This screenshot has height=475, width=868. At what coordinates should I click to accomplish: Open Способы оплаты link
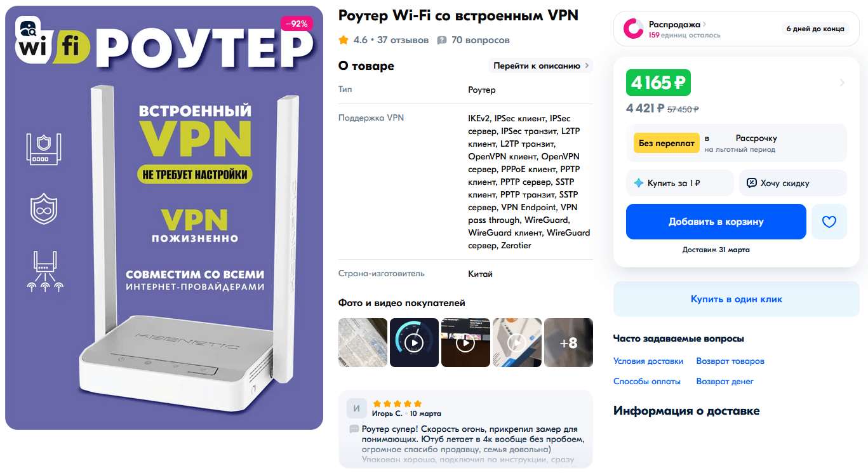646,381
